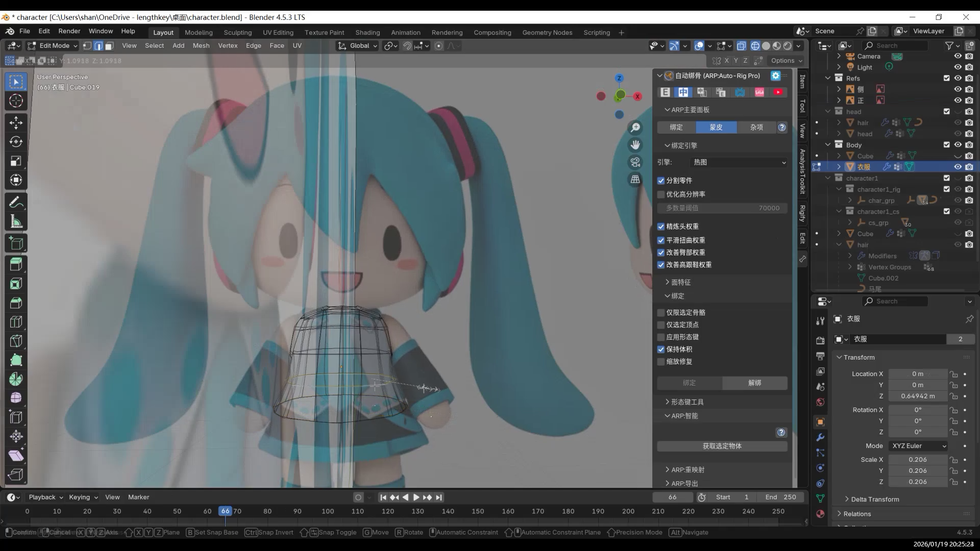
Task: Open the 引擎 热图 dropdown
Action: pyautogui.click(x=739, y=162)
